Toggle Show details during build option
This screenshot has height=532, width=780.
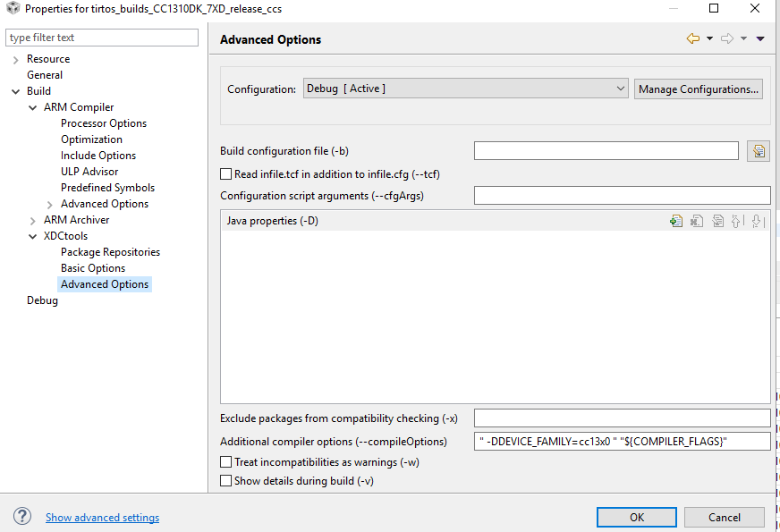tap(226, 481)
